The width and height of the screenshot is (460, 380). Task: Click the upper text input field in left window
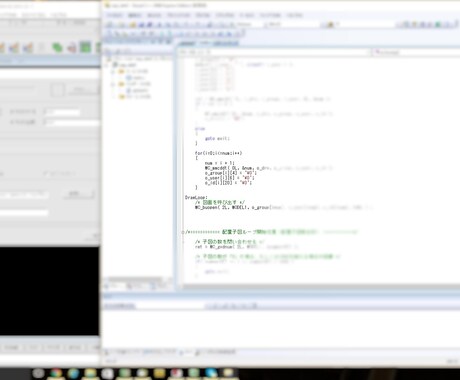62,112
